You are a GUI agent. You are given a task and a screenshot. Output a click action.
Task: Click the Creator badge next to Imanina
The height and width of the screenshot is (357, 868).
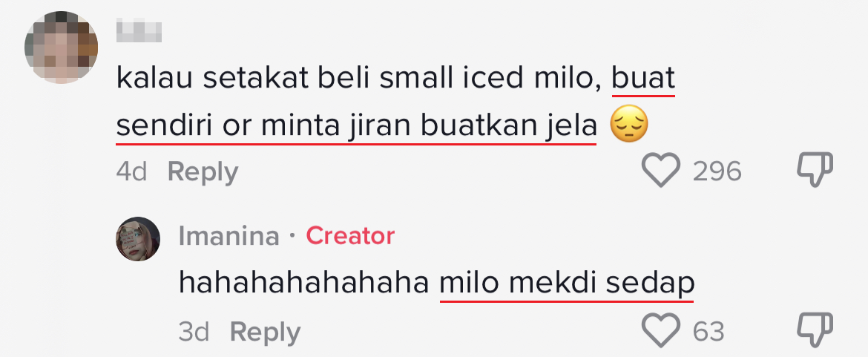tap(350, 236)
